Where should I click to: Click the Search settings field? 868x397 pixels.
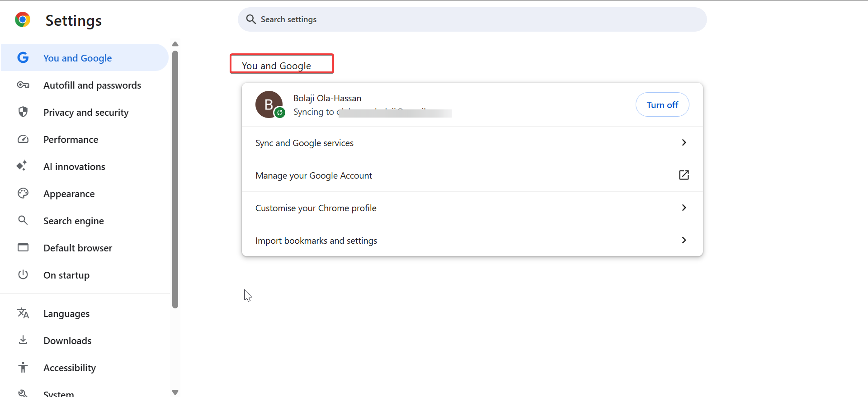pos(472,19)
